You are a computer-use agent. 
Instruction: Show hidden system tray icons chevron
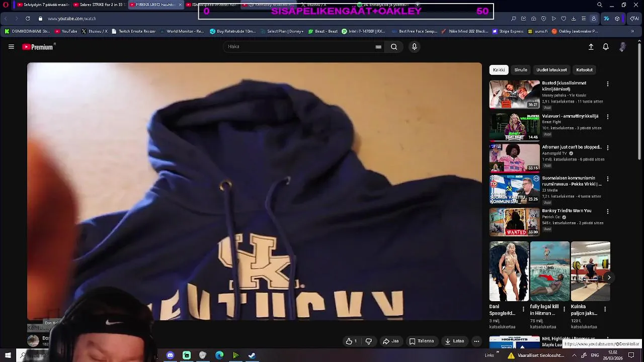(x=575, y=355)
